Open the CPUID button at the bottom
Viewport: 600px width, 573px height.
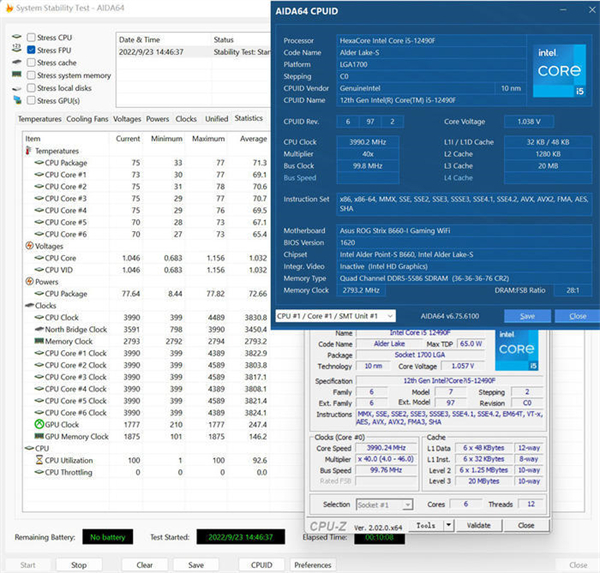pyautogui.click(x=262, y=565)
